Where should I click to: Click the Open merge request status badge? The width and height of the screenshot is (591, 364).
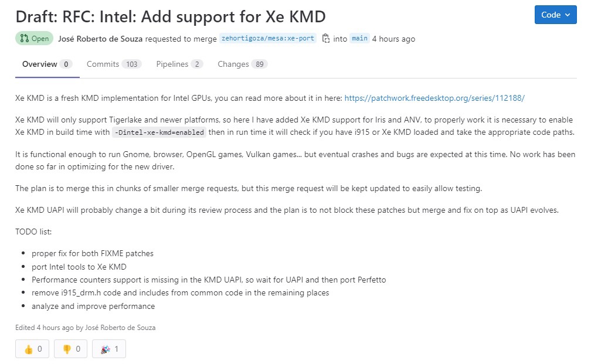coord(33,38)
